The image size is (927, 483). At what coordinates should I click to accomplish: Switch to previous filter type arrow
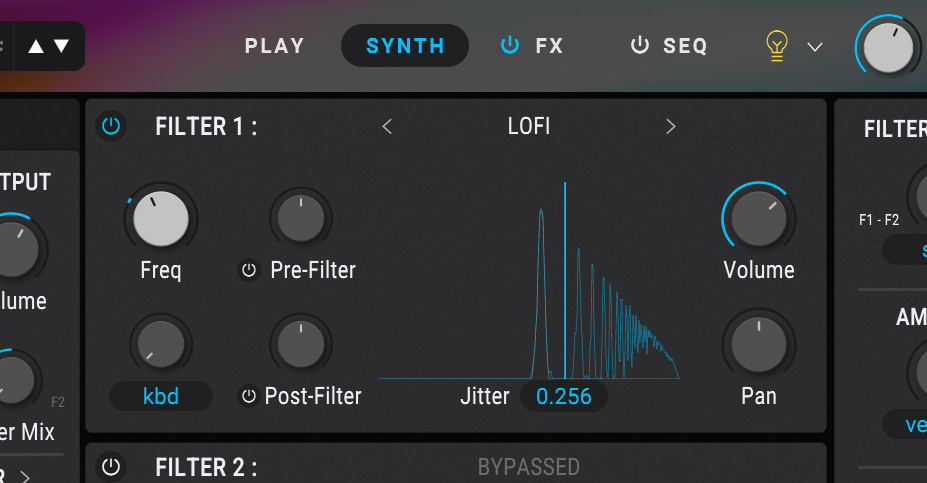(387, 127)
